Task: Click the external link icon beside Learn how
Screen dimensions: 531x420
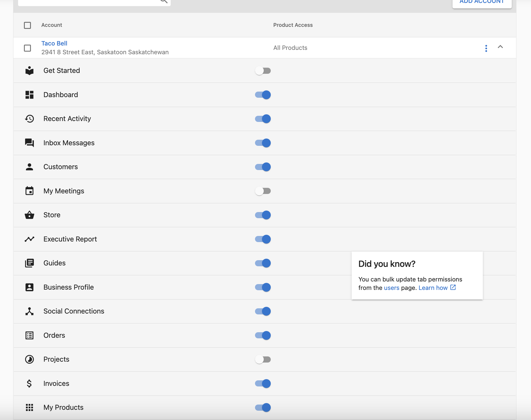Action: click(453, 288)
